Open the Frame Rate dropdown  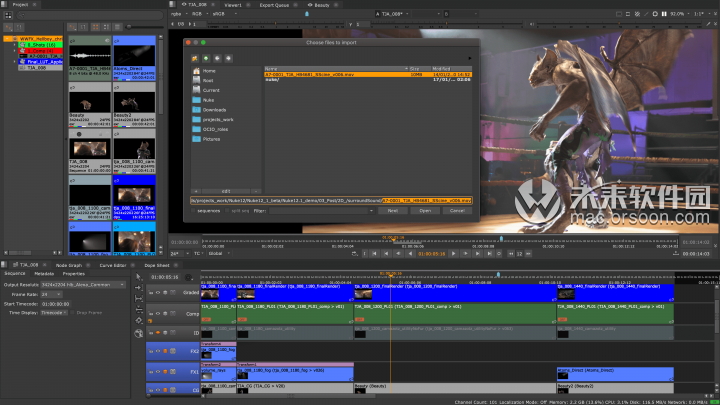[51, 294]
